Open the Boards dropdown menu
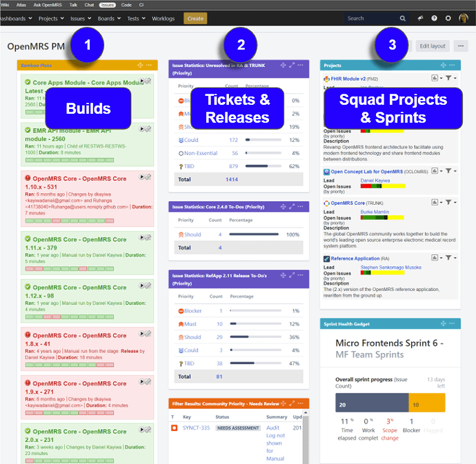This screenshot has width=476, height=464. point(109,19)
